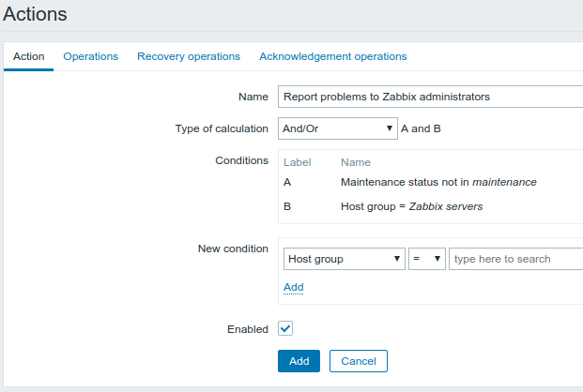The image size is (583, 392).
Task: Click the Cancel button
Action: (x=359, y=361)
